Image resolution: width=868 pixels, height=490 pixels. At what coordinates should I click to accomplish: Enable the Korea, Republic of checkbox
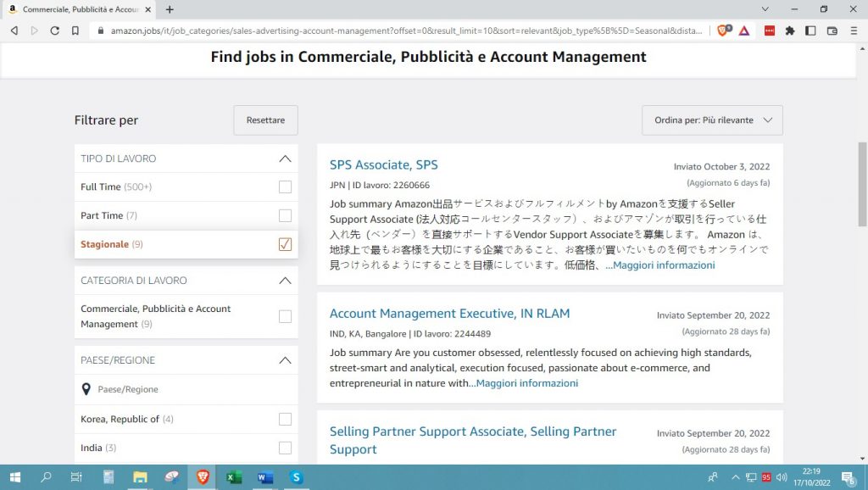coord(285,419)
